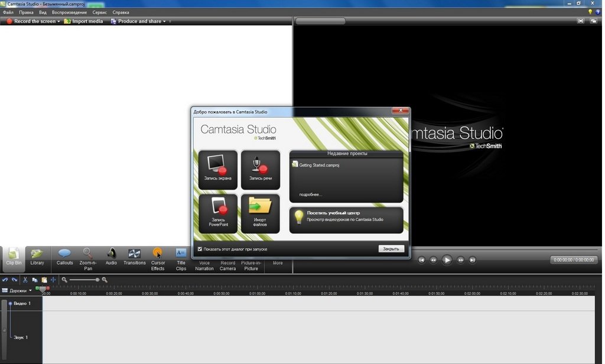605x364 pixels.
Task: Switch to the Library tab
Action: 37,257
